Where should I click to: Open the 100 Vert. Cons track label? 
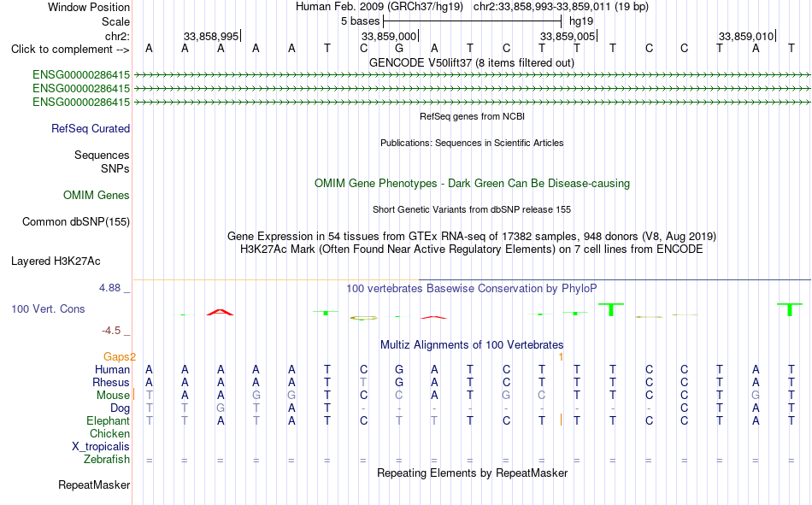(x=48, y=308)
